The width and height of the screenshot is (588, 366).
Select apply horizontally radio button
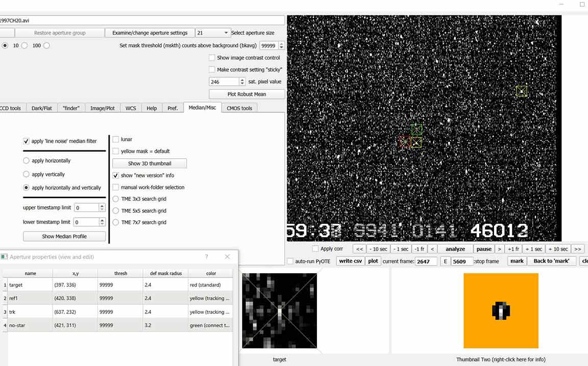tap(27, 161)
